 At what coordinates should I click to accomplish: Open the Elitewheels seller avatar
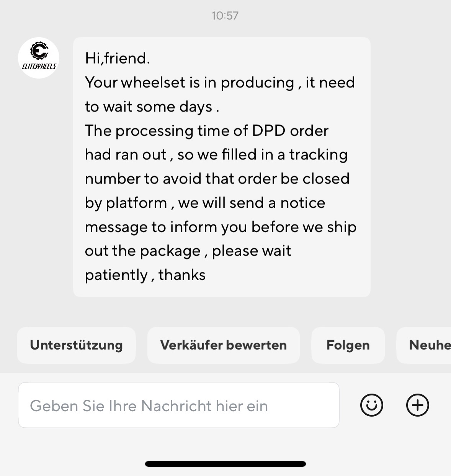tap(39, 58)
